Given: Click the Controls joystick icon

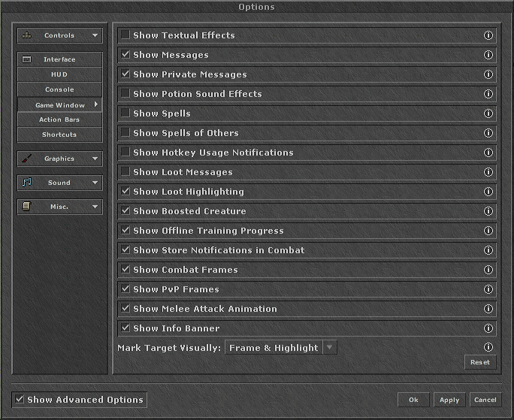Looking at the screenshot, I should point(26,35).
